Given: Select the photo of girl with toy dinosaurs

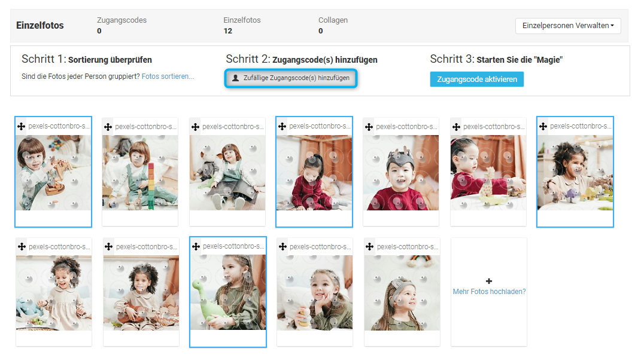Looking at the screenshot, I should coord(575,173).
